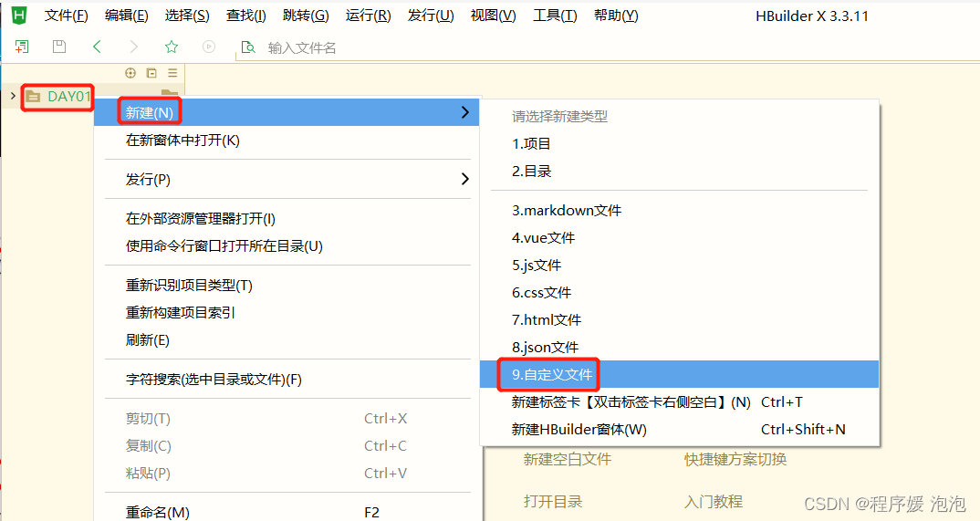Select 8.json文件
Screen dimensions: 980x521
tap(680, 348)
